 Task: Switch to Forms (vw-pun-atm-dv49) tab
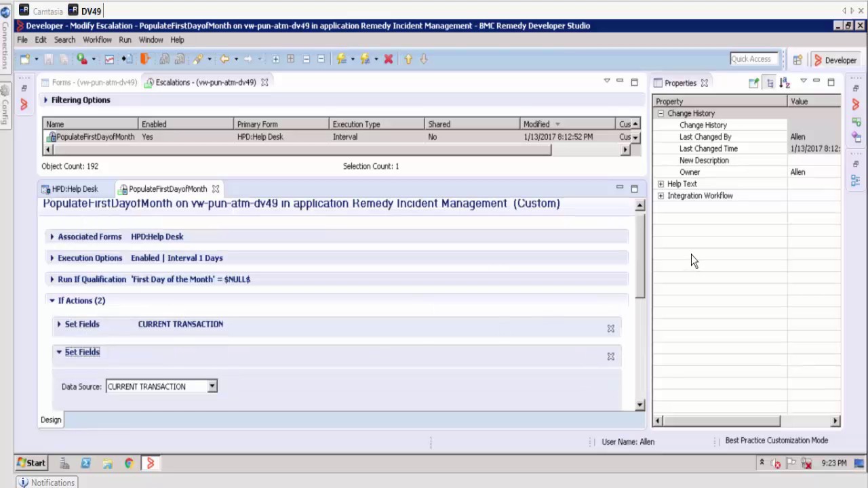(89, 83)
